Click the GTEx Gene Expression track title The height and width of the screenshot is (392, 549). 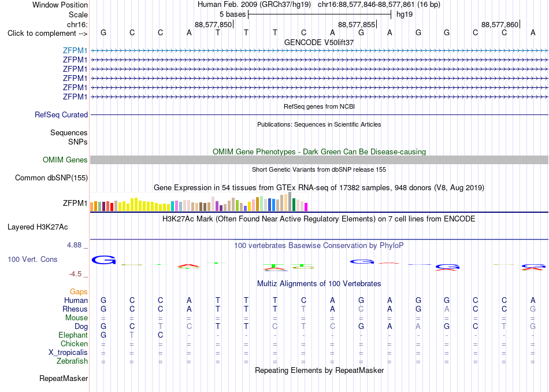319,188
